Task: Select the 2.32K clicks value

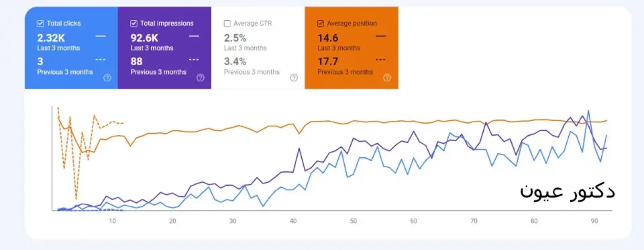Action: click(x=51, y=38)
